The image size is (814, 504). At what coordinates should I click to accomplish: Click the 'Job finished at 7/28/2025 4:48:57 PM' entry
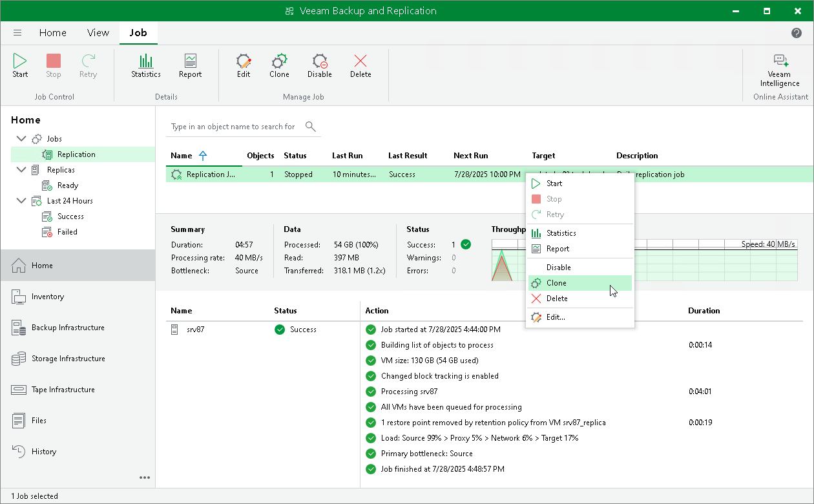[x=443, y=469]
